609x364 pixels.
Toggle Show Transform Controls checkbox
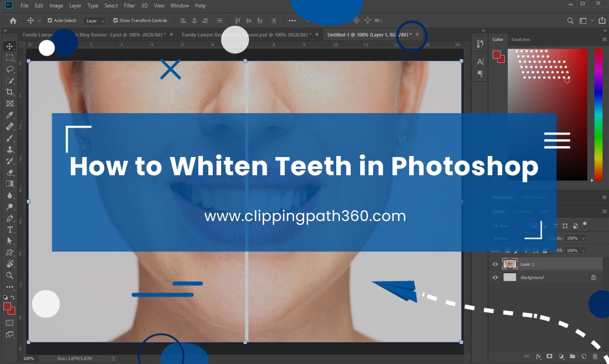(x=116, y=21)
